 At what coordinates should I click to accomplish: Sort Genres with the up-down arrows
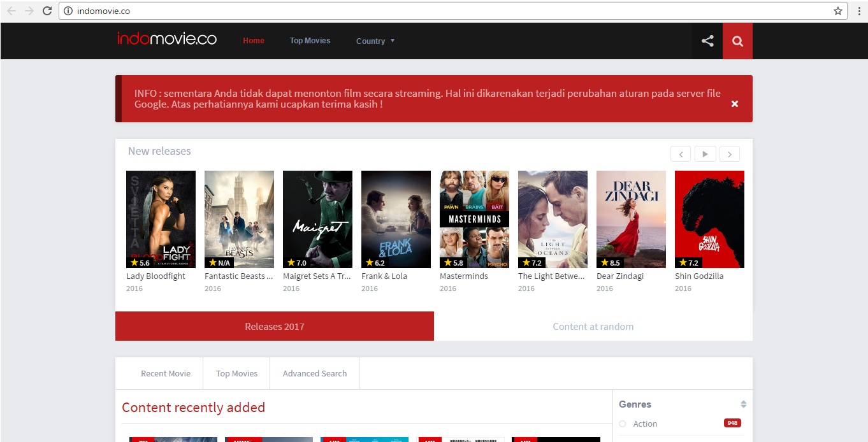coord(743,404)
